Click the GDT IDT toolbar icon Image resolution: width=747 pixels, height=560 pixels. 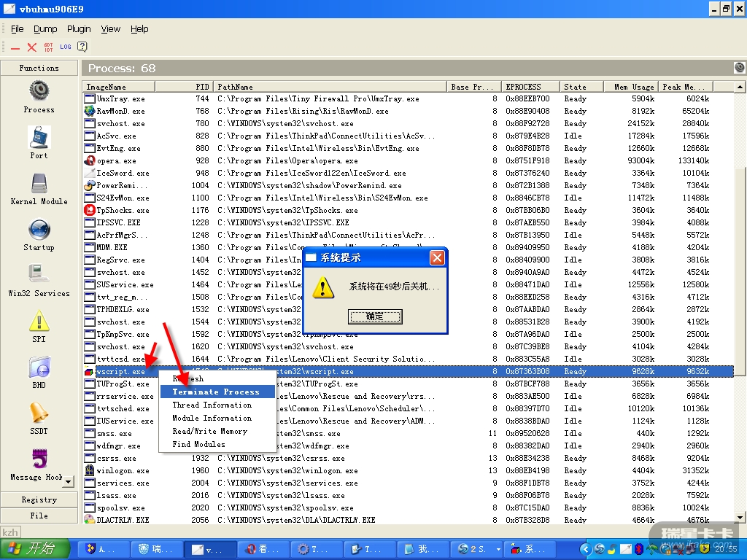[x=49, y=47]
